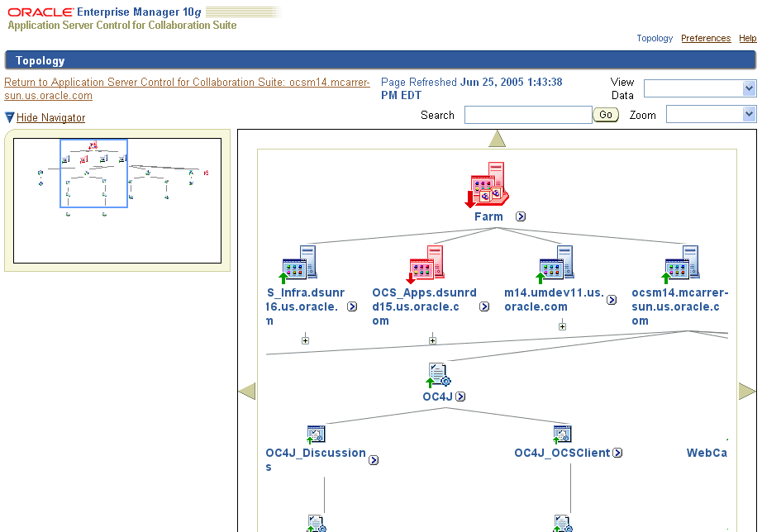
Task: Click the right pan arrow of the topology view
Action: [747, 390]
